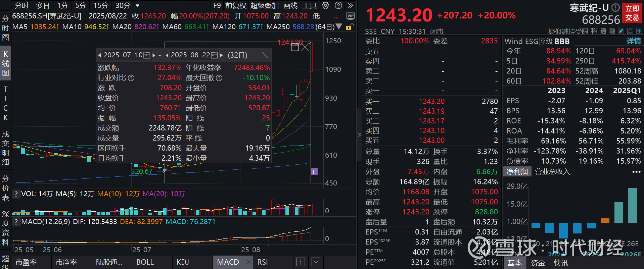Viewport: 644px width, 269px height.
Task: Switch to 快讯 bottom tab
Action: click(561, 263)
